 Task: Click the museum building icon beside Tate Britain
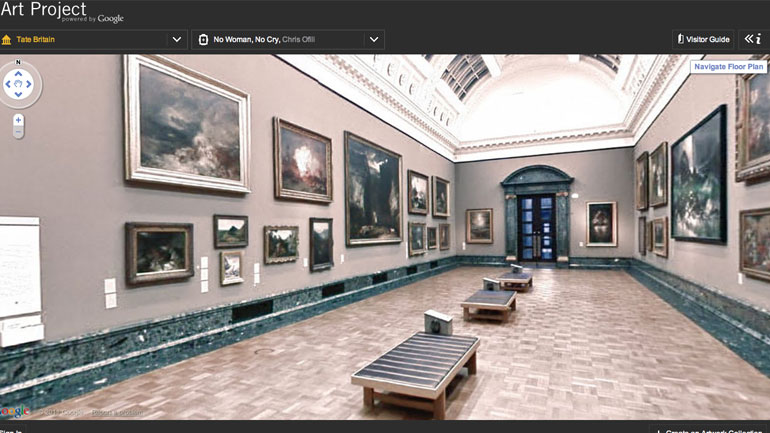click(6, 40)
